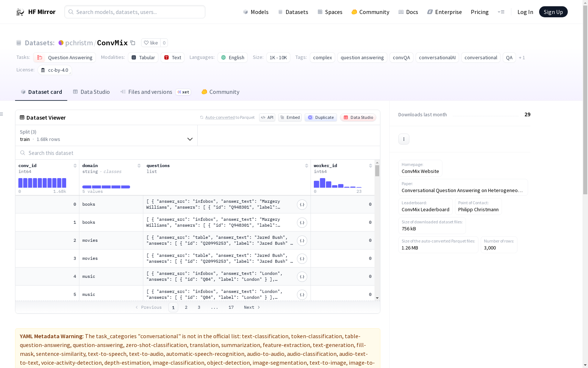
Task: Show the +1 additional tags
Action: (522, 57)
